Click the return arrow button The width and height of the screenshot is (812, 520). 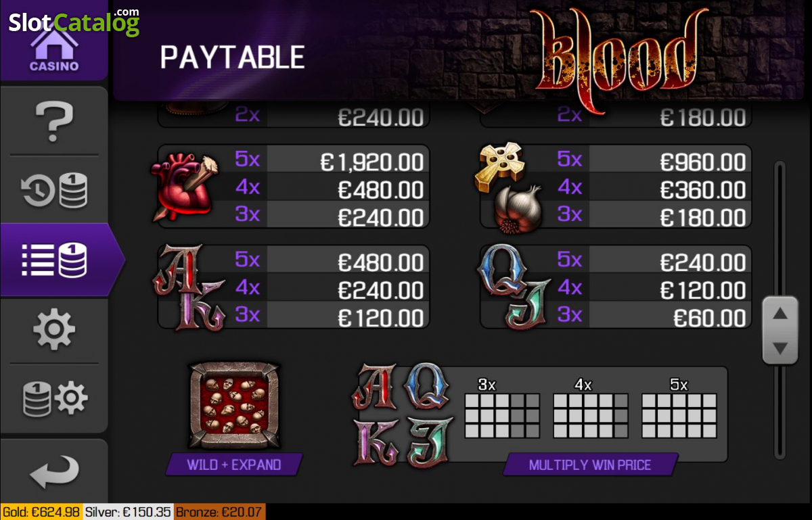coord(53,471)
